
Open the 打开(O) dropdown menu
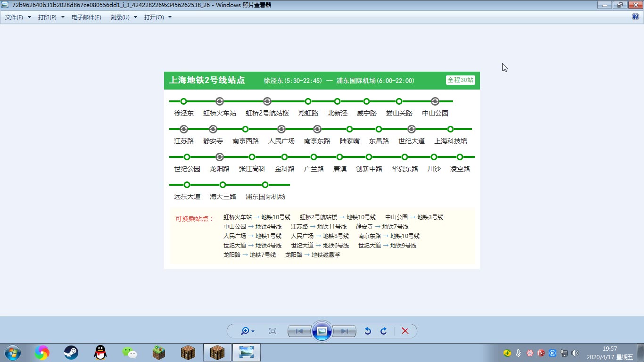158,17
